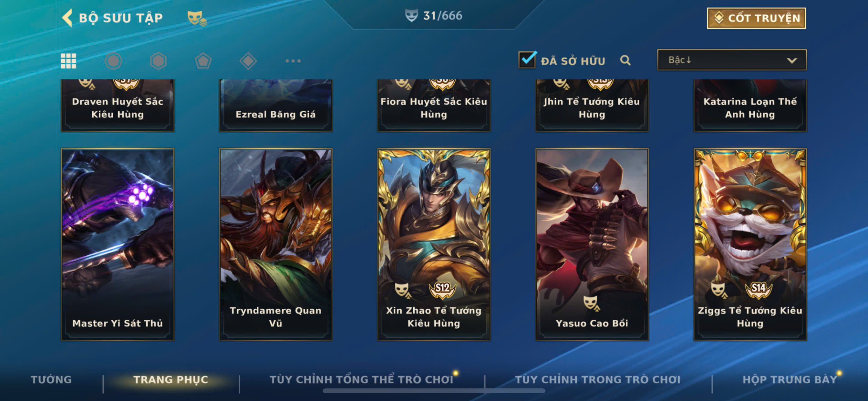
Task: Show more filters via three dots
Action: [293, 61]
